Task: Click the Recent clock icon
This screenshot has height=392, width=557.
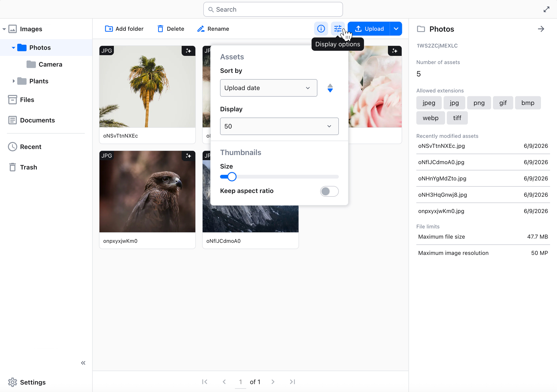Action: pos(12,147)
